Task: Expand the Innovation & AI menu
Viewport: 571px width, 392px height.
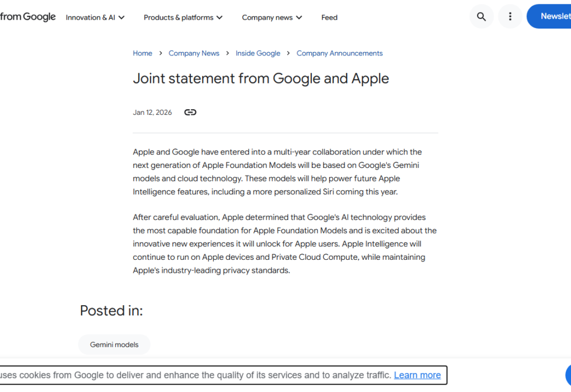Action: pos(95,17)
